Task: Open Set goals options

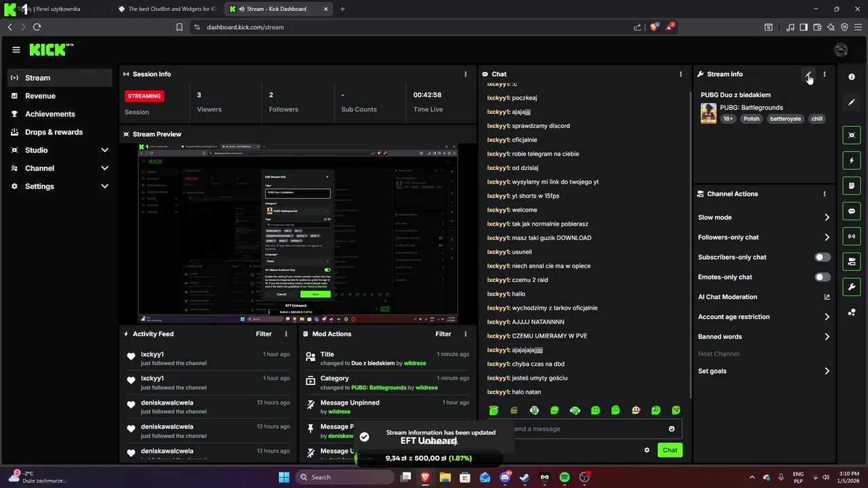Action: 764,371
